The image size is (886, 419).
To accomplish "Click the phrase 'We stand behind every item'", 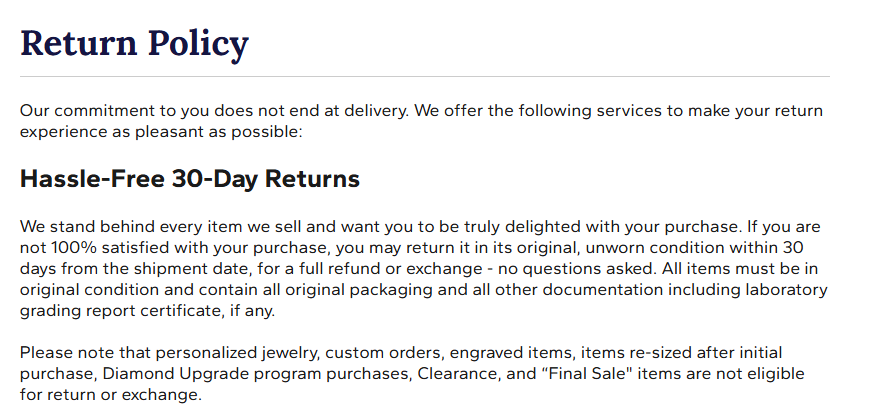I will click(118, 227).
